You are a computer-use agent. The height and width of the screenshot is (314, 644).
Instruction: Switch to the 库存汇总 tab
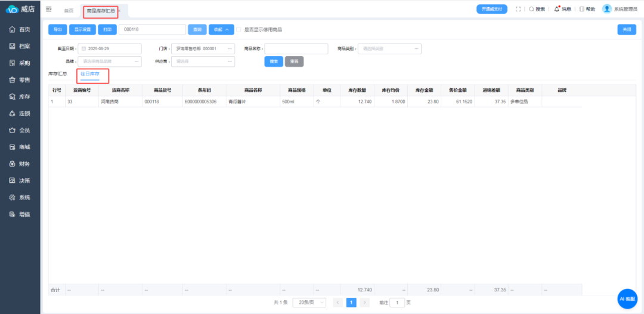[x=58, y=74]
